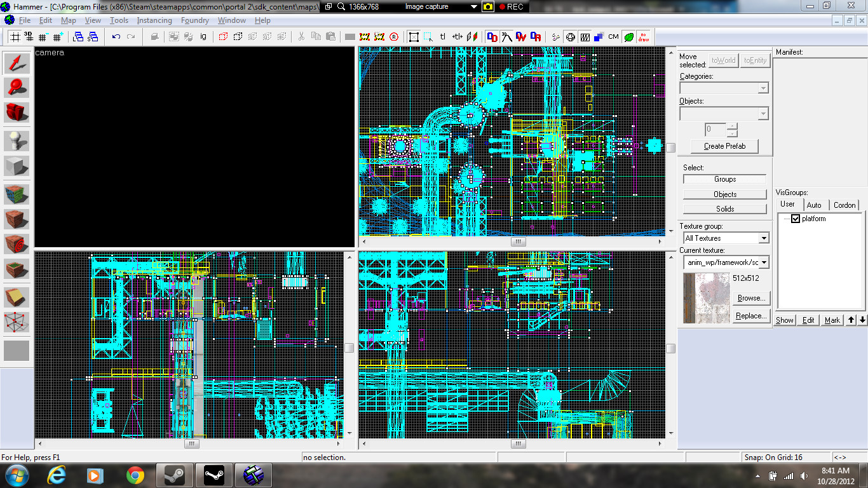The height and width of the screenshot is (488, 868).
Task: Click the larger grid size icon
Action: point(58,37)
